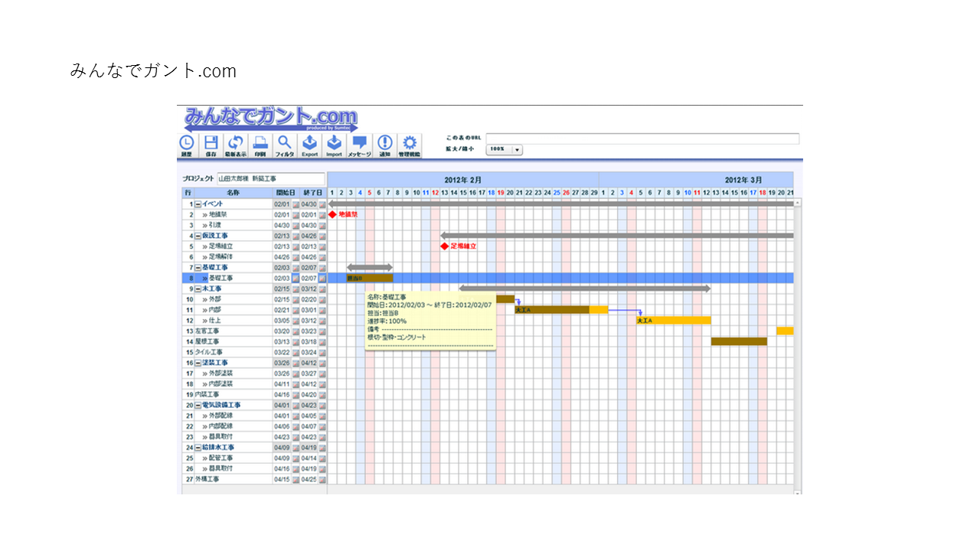
Task: Select the 屋根工事 brown bar in row 14
Action: click(x=739, y=341)
